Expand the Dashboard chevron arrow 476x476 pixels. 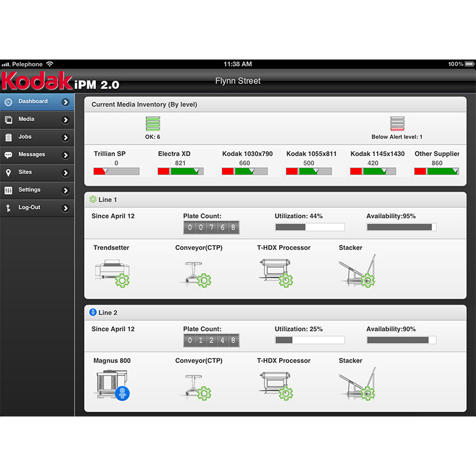(65, 102)
